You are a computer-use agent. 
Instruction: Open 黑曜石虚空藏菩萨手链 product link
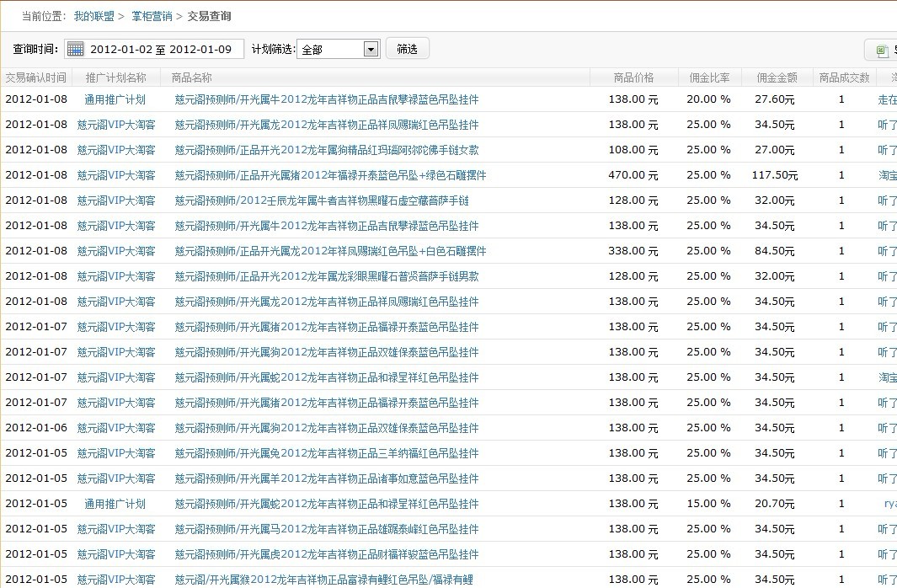tap(322, 200)
